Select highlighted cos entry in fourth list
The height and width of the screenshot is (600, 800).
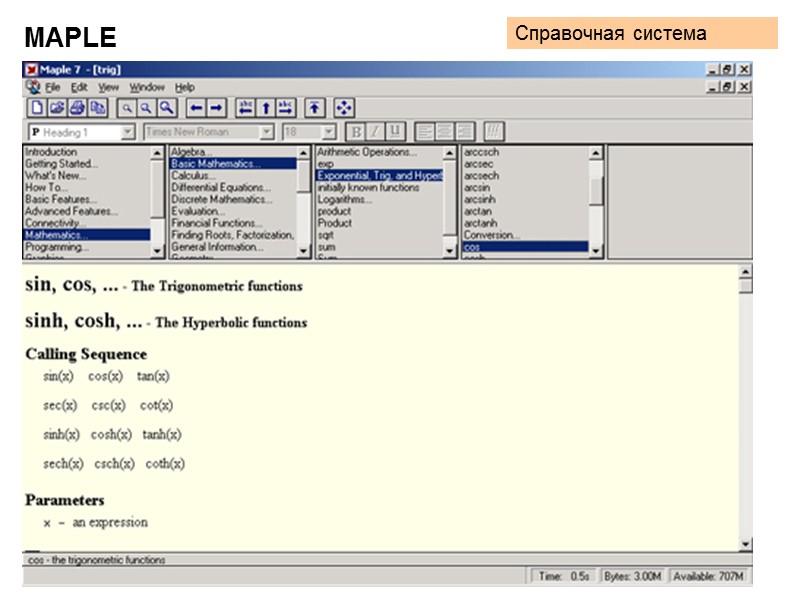pos(526,247)
